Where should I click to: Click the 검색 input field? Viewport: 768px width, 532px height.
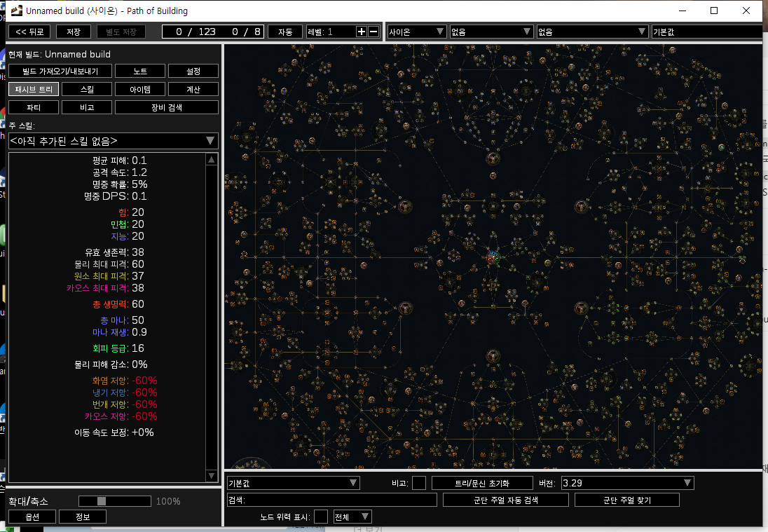click(332, 500)
